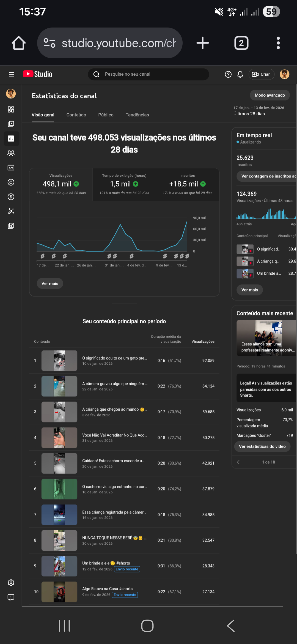
Task: Open Analytics icon in sidebar
Action: pyautogui.click(x=11, y=138)
